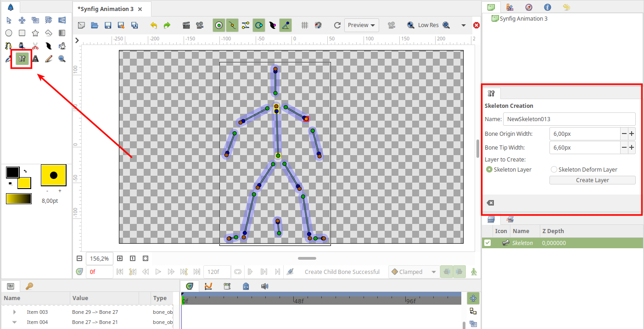The width and height of the screenshot is (644, 329).
Task: Click the yellow fill color swatch
Action: click(x=24, y=183)
